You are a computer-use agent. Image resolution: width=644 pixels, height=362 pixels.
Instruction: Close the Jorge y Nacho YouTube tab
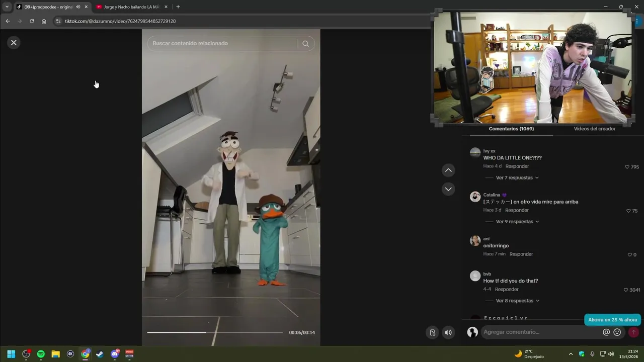[166, 7]
